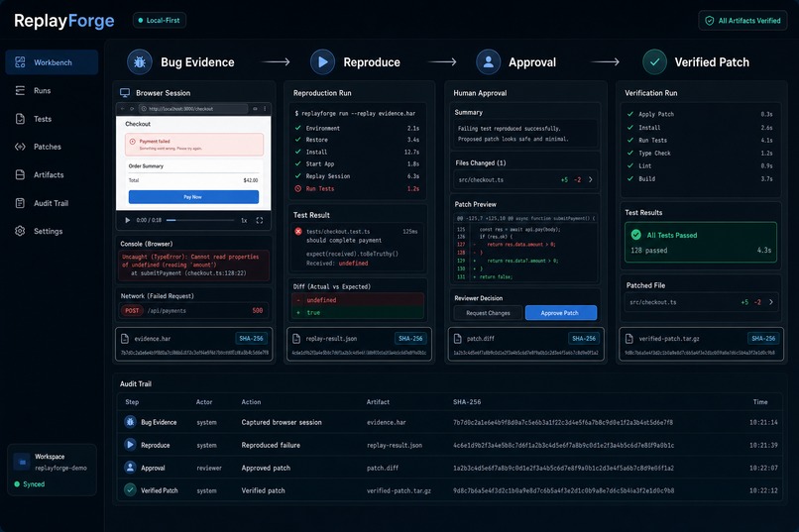Click the reload icon in session browser
This screenshot has height=532, width=799.
tap(132, 109)
